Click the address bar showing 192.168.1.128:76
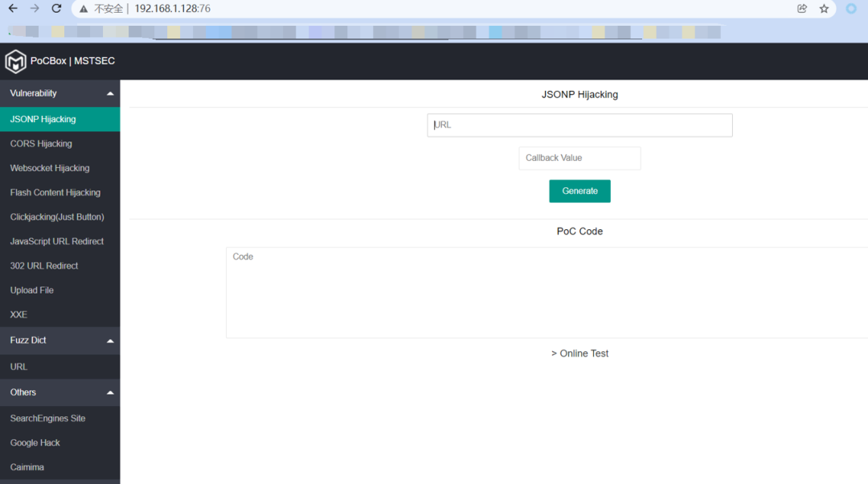The height and width of the screenshot is (484, 868). 172,8
